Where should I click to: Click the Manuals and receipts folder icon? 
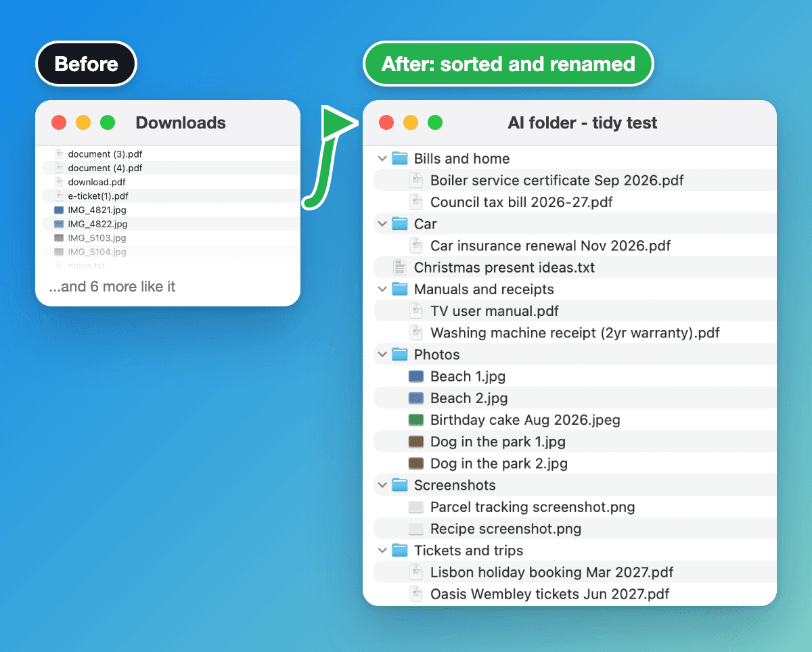coord(400,289)
